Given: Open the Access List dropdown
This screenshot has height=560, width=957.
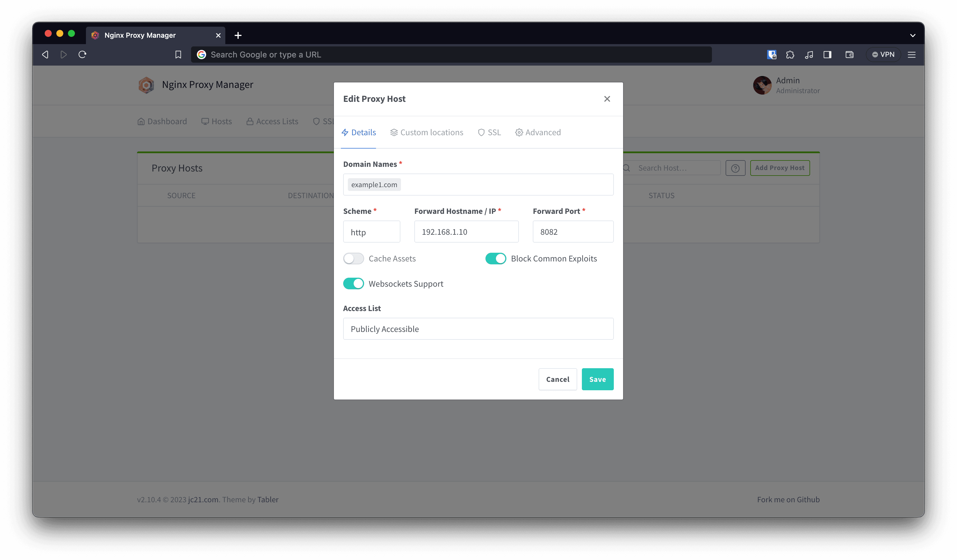Looking at the screenshot, I should coord(478,329).
